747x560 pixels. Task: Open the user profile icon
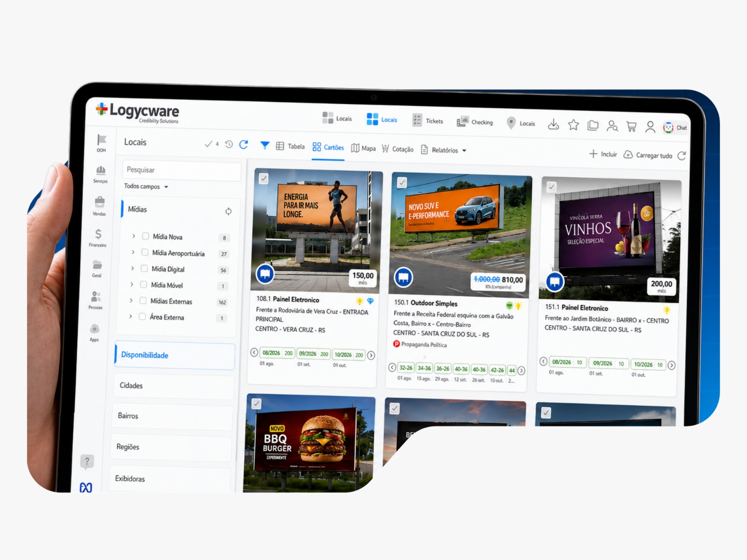coord(650,127)
